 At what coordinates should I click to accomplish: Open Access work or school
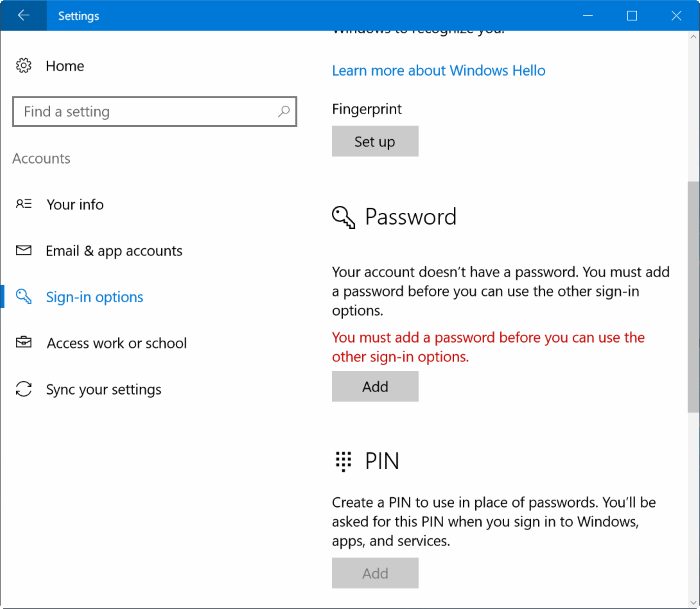coord(117,343)
